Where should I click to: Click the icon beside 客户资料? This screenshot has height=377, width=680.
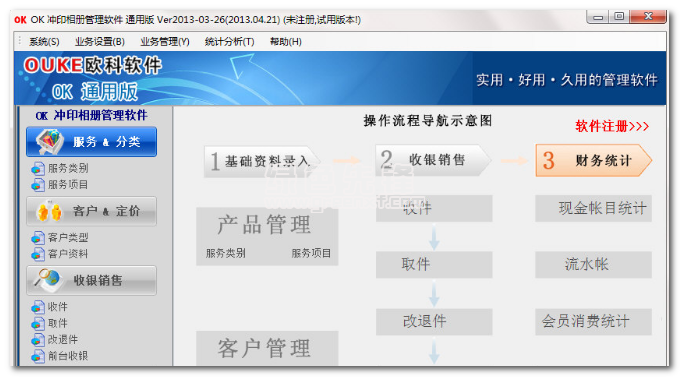pyautogui.click(x=38, y=254)
